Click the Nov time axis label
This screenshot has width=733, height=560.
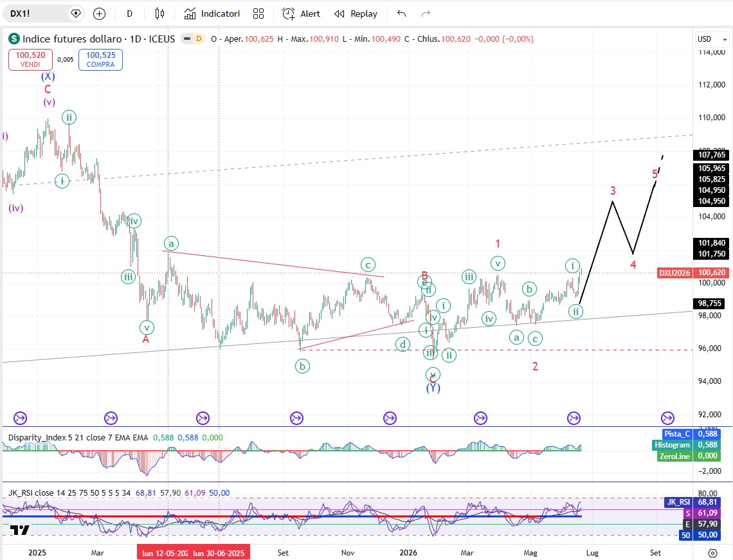348,553
